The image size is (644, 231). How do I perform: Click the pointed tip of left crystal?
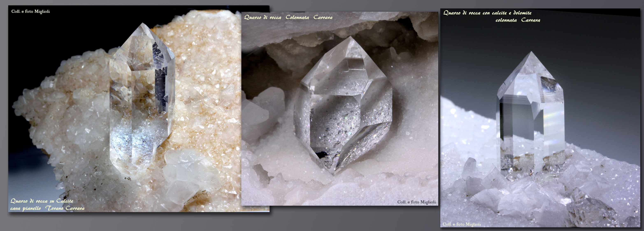(143, 24)
